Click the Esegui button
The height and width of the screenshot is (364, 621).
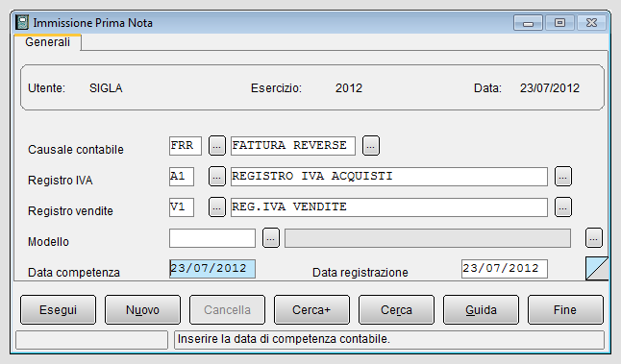pos(58,310)
